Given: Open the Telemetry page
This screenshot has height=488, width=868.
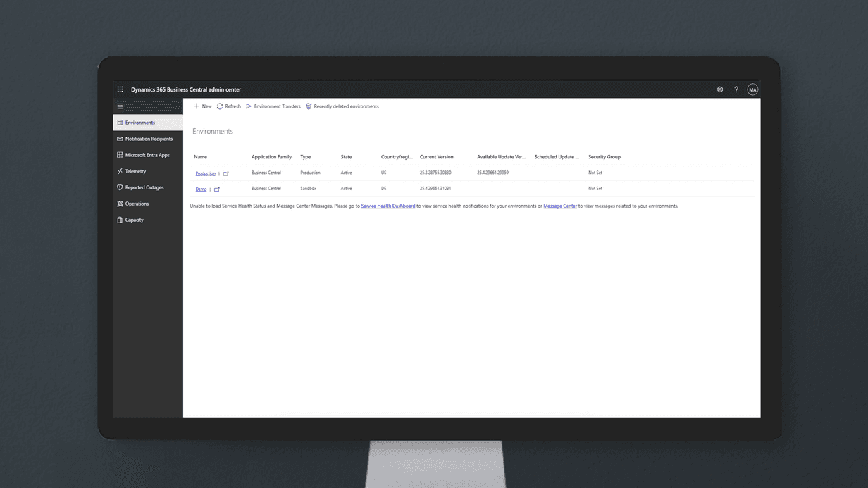Looking at the screenshot, I should [x=135, y=171].
